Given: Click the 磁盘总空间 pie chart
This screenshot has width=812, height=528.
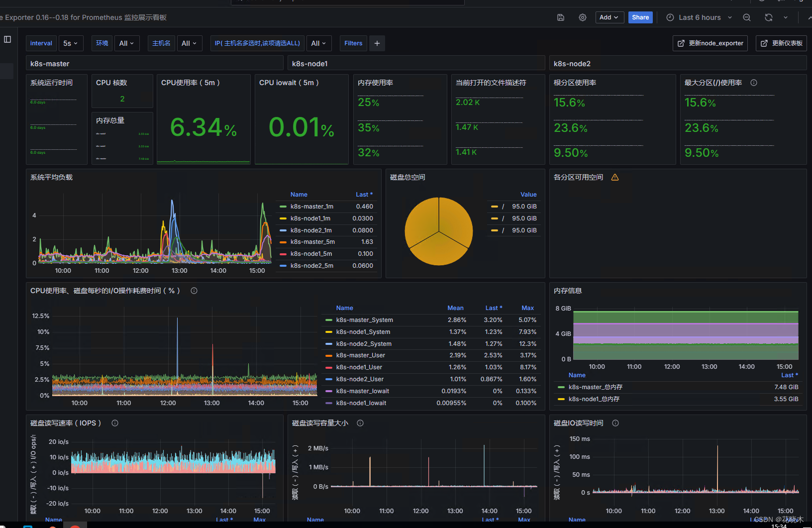Looking at the screenshot, I should pos(439,231).
